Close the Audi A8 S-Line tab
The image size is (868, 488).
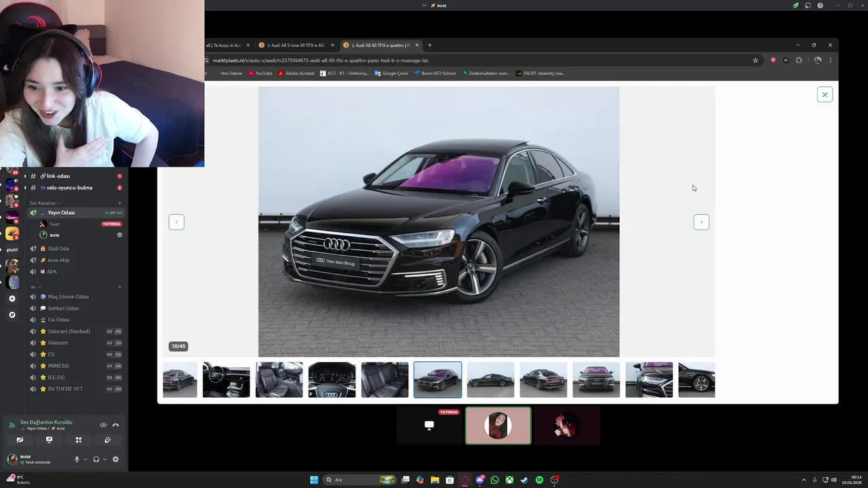tap(332, 45)
